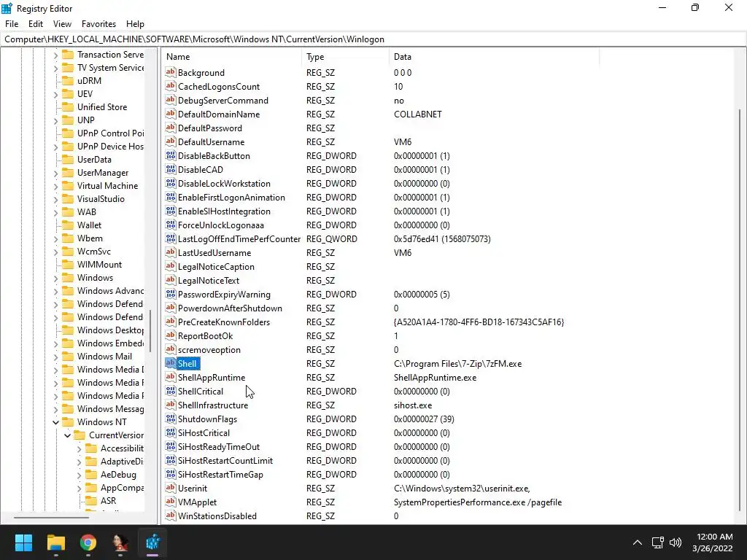Image resolution: width=747 pixels, height=560 pixels.
Task: Click the 7zFM.exe Shell data cell
Action: point(458,363)
